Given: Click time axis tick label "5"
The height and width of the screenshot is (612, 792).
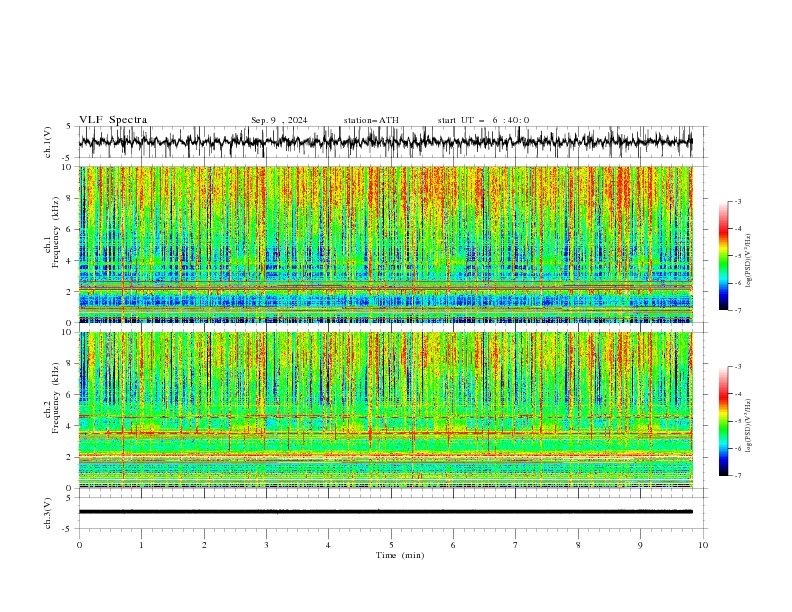Looking at the screenshot, I should 391,545.
